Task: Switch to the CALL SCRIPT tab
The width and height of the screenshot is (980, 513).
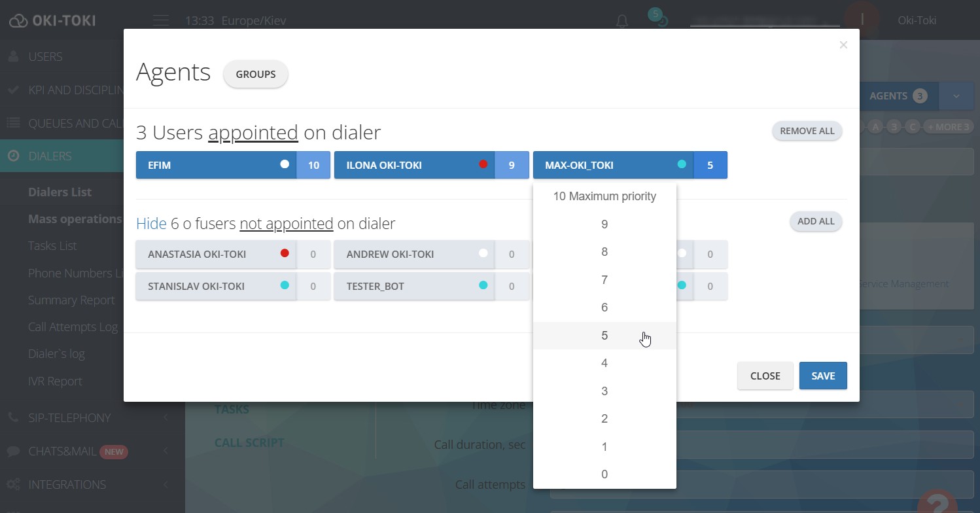Action: coord(249,442)
